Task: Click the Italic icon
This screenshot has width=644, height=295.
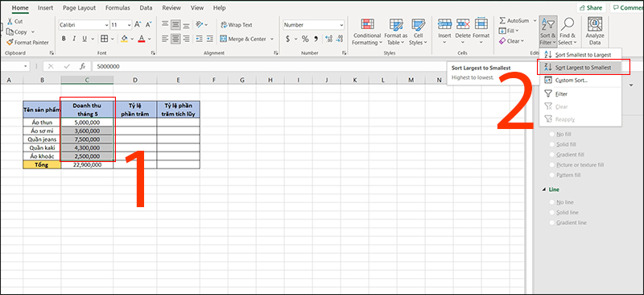Action: click(74, 39)
